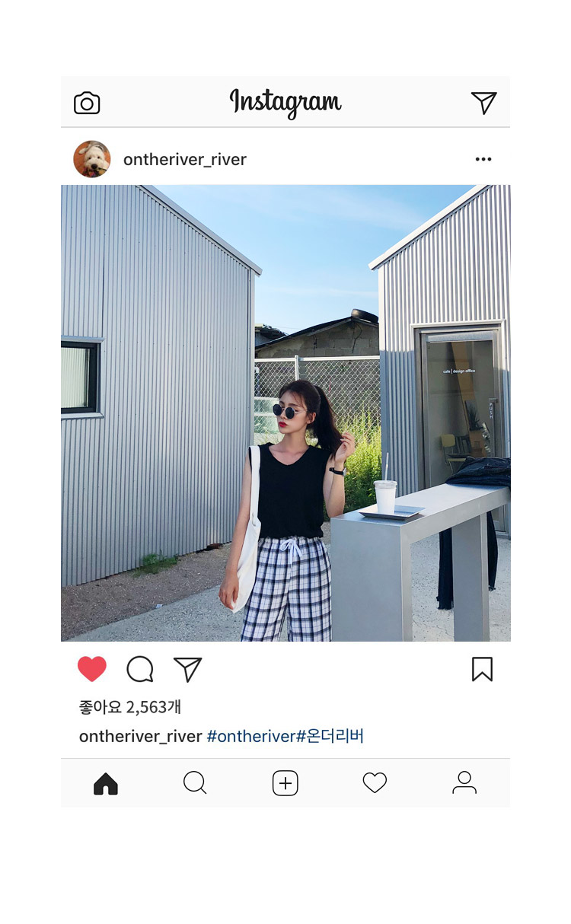Open the three-dot post options menu

483,159
